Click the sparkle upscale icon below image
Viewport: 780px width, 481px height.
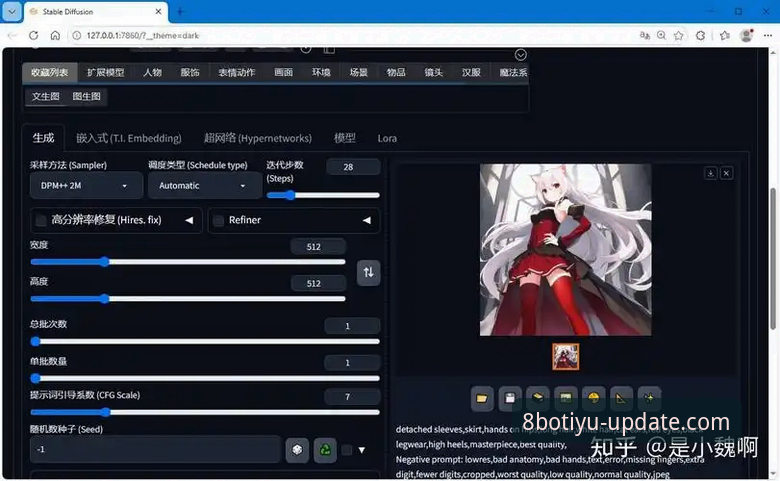649,398
